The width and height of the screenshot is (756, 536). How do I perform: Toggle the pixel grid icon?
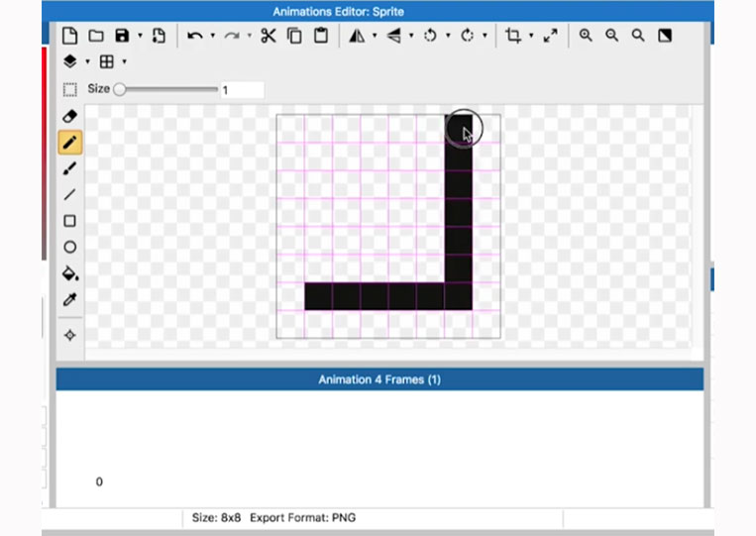[x=107, y=61]
